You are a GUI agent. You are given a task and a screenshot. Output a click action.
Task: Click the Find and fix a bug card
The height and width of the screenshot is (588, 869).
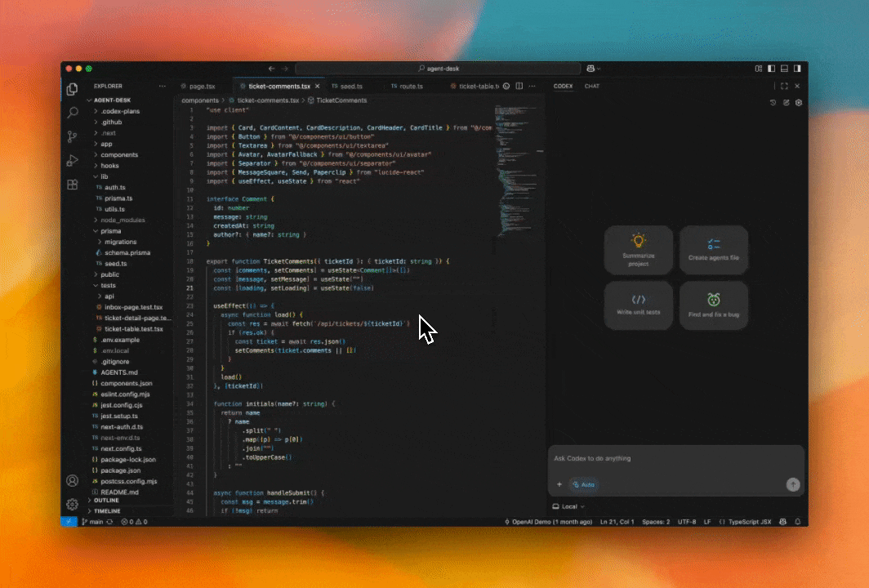(714, 305)
